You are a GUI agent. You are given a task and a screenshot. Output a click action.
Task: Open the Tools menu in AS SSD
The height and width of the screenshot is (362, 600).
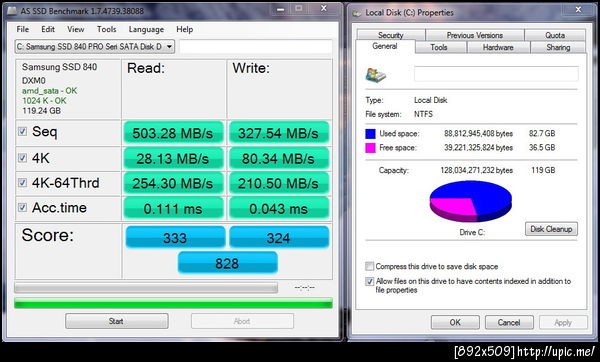point(106,29)
